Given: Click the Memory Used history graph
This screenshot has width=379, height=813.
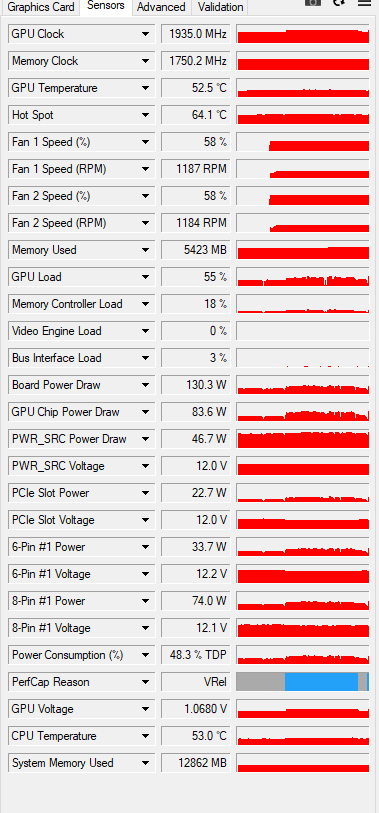Looking at the screenshot, I should point(303,250).
